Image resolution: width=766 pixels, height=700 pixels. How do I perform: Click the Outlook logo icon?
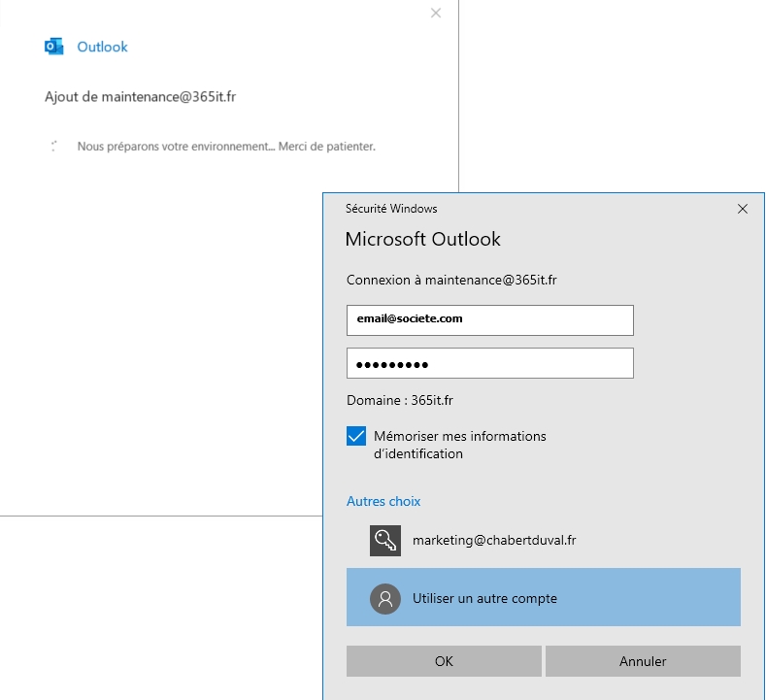coord(54,47)
